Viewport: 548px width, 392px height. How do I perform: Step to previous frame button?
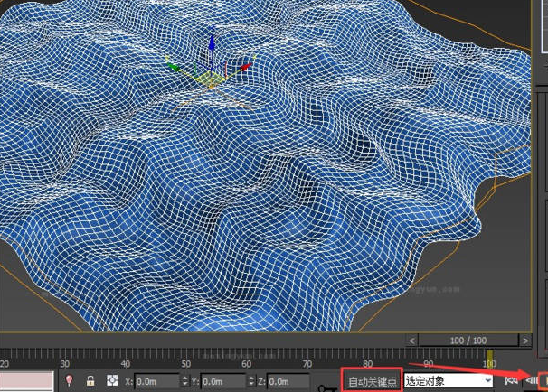pyautogui.click(x=531, y=380)
